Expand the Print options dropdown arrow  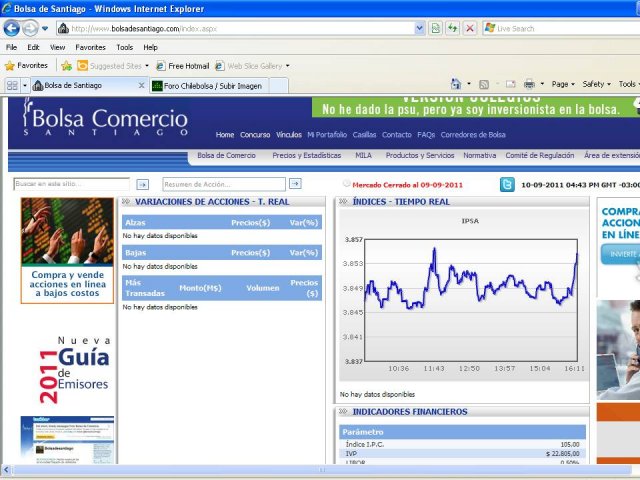point(542,84)
